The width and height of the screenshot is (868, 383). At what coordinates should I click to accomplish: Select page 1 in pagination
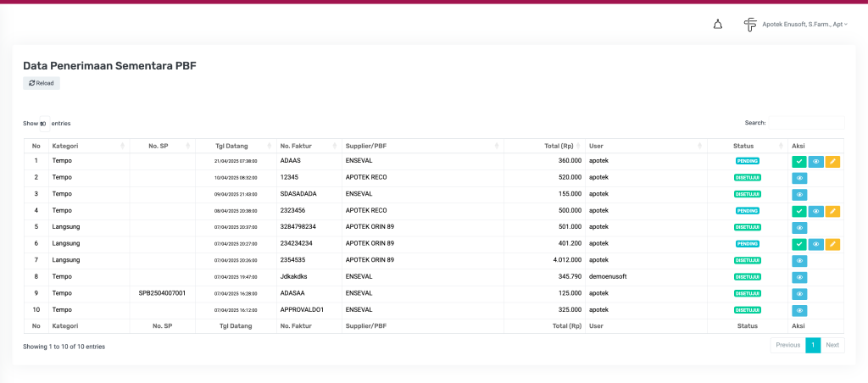pyautogui.click(x=813, y=345)
